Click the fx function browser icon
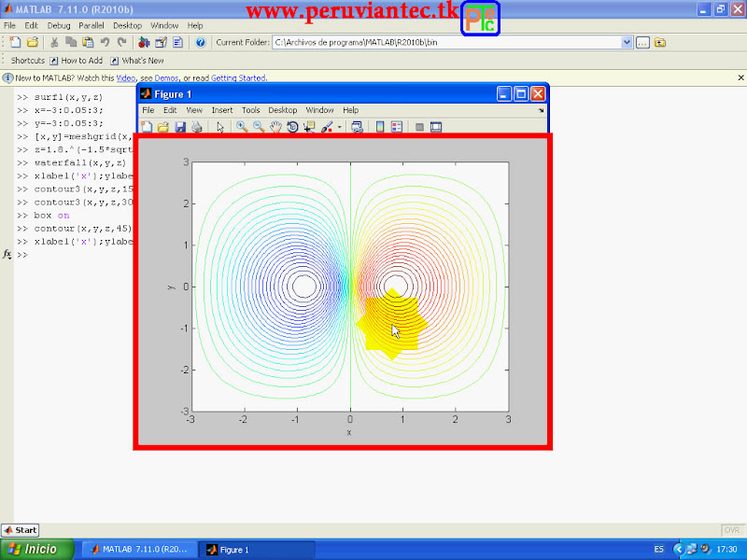 [x=7, y=254]
